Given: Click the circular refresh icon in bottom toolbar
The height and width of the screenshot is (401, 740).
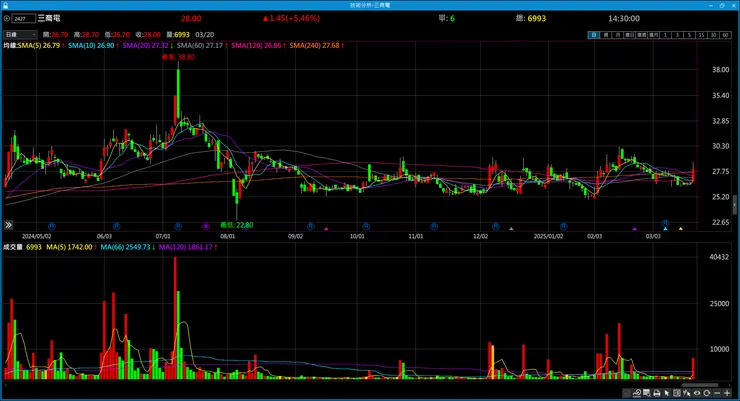Looking at the screenshot, I should tap(706, 393).
